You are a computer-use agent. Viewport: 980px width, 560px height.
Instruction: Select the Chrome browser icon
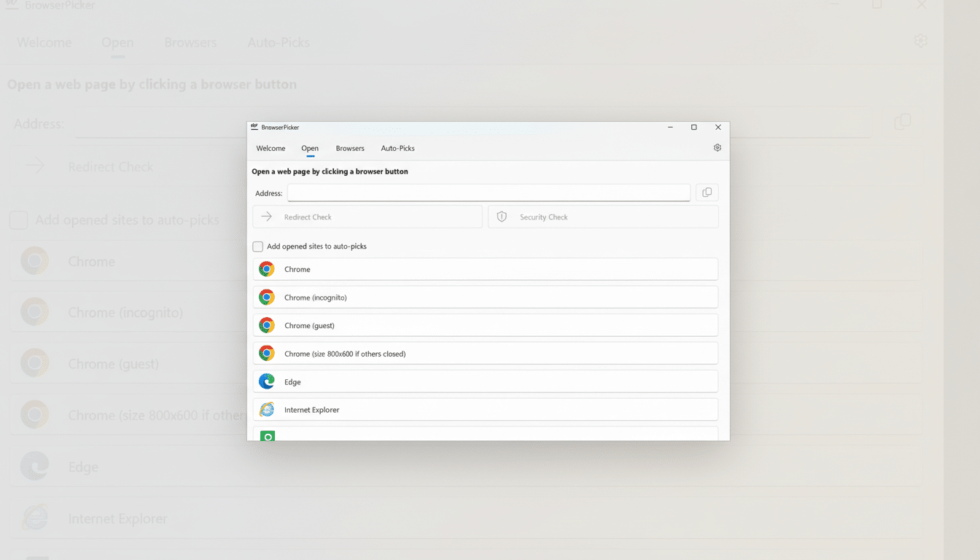[x=267, y=268]
